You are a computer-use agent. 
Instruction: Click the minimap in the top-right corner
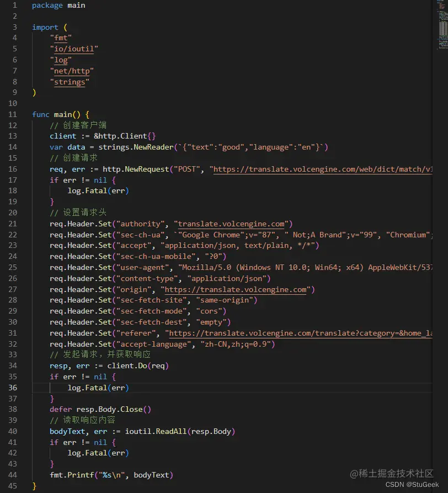point(442,24)
